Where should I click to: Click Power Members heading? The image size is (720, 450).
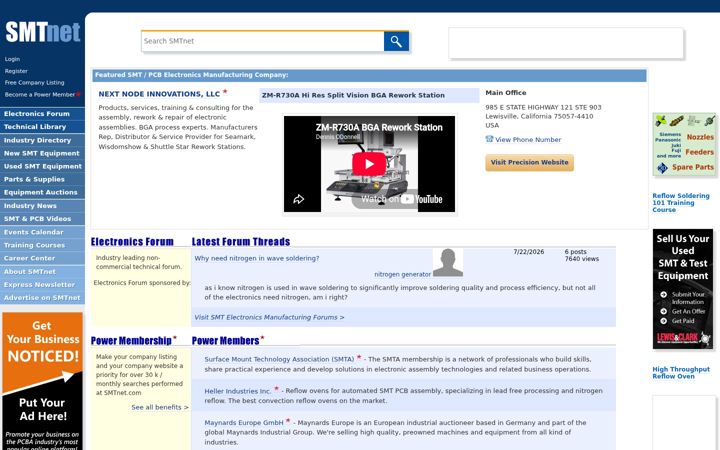(x=225, y=341)
